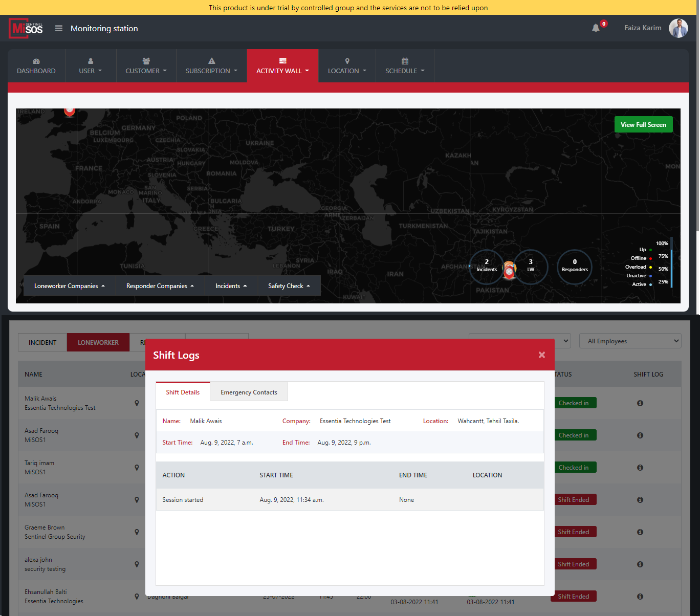Viewport: 700px width, 616px height.
Task: Open the Activity Wall menu
Action: tap(282, 66)
